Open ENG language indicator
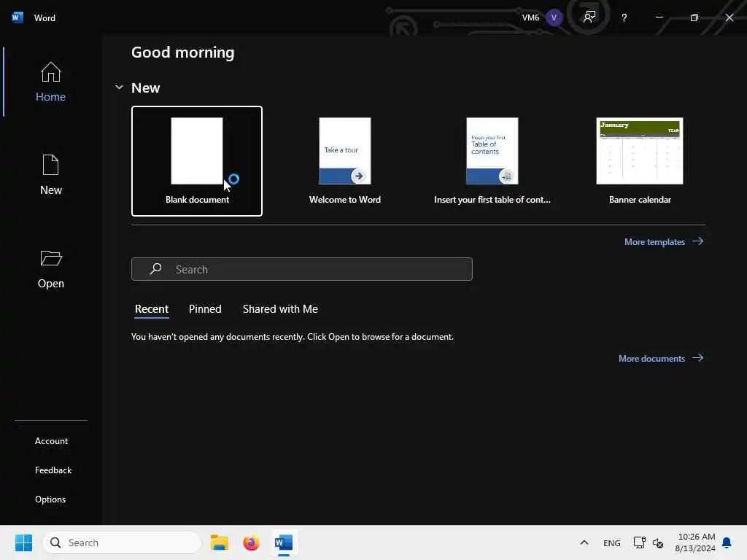Image resolution: width=747 pixels, height=560 pixels. tap(612, 542)
